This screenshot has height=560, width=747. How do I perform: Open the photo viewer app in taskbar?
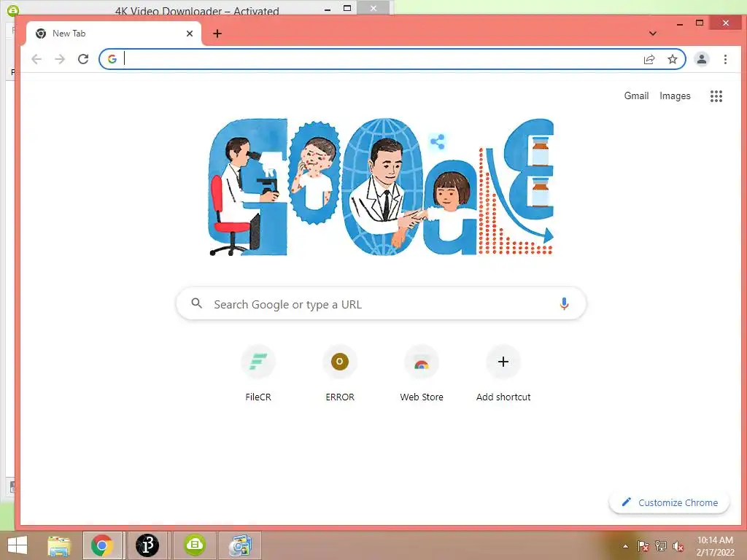tap(239, 545)
